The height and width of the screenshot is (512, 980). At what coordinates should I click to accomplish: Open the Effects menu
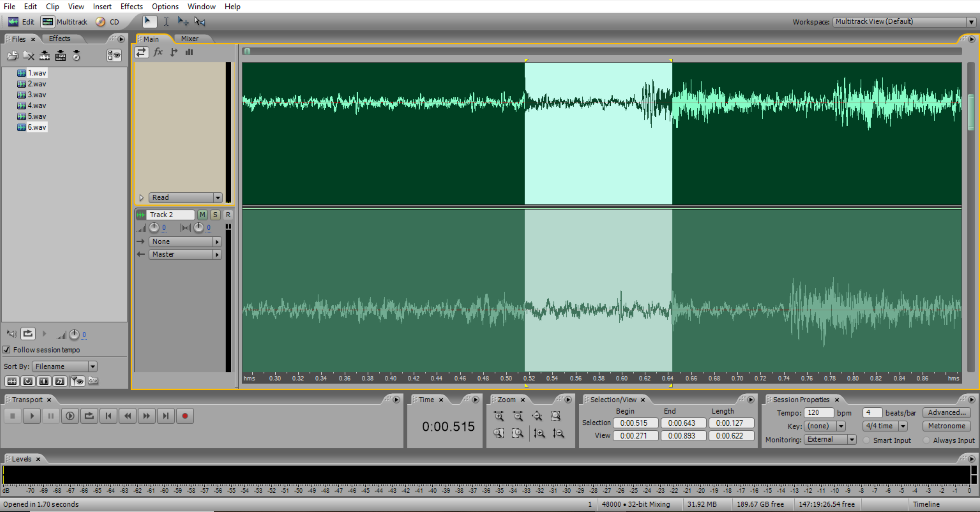click(131, 6)
